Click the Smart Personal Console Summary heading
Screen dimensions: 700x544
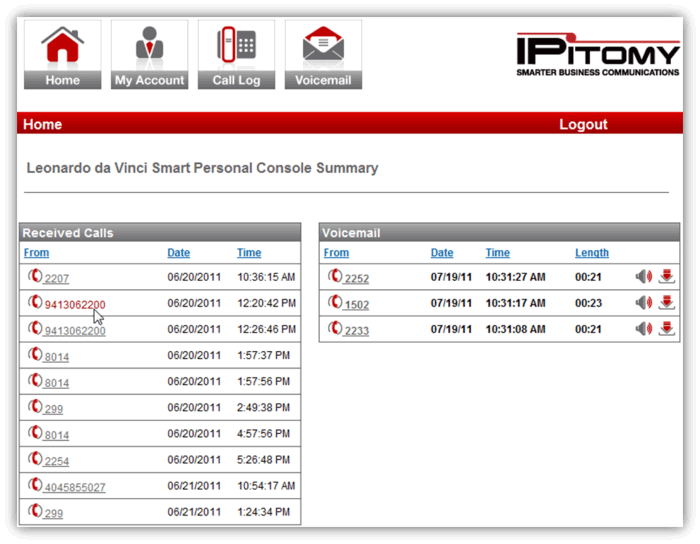[202, 168]
